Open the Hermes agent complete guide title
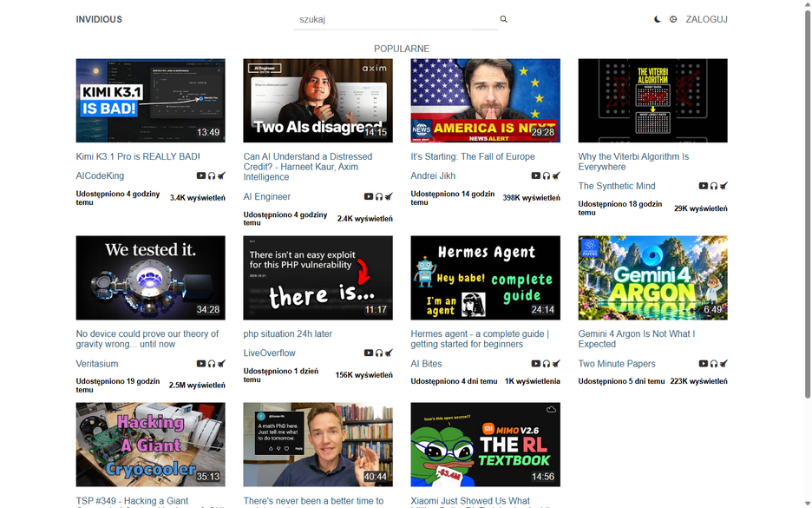 (x=480, y=339)
